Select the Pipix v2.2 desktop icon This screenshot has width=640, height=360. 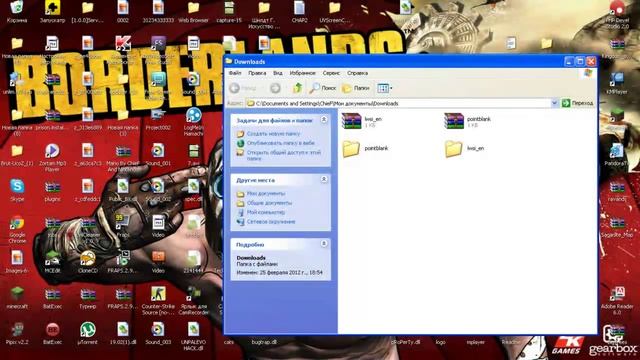17,333
